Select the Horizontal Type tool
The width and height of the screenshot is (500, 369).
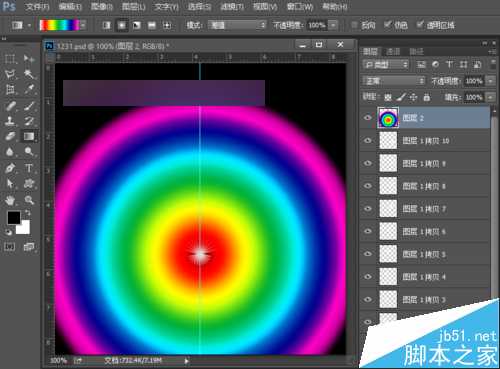29,168
